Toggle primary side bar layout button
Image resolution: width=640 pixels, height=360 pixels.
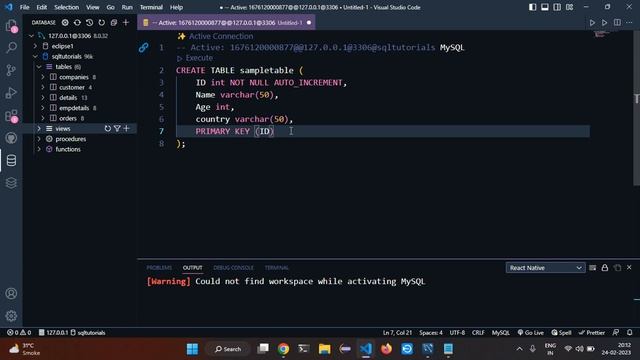coord(533,7)
